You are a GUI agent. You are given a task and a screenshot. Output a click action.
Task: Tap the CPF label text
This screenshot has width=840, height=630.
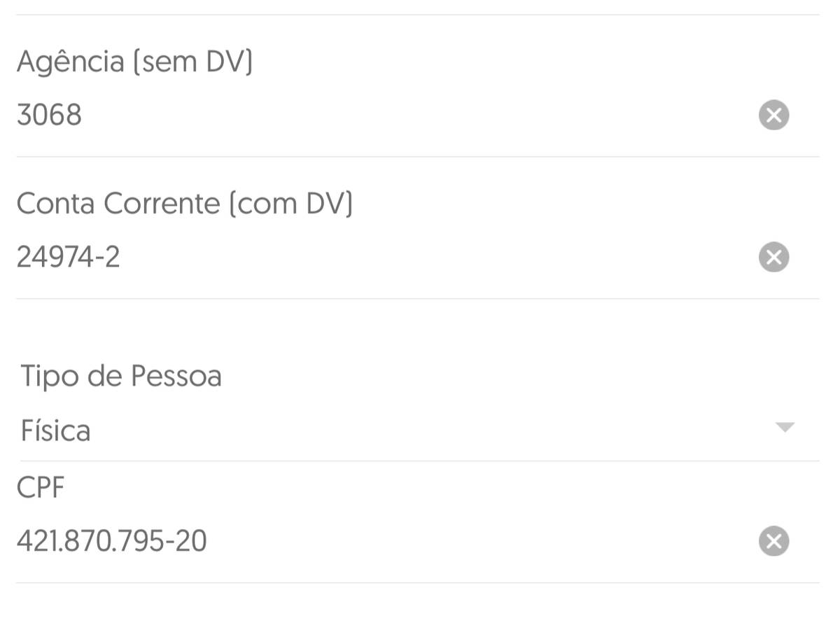[x=41, y=487]
